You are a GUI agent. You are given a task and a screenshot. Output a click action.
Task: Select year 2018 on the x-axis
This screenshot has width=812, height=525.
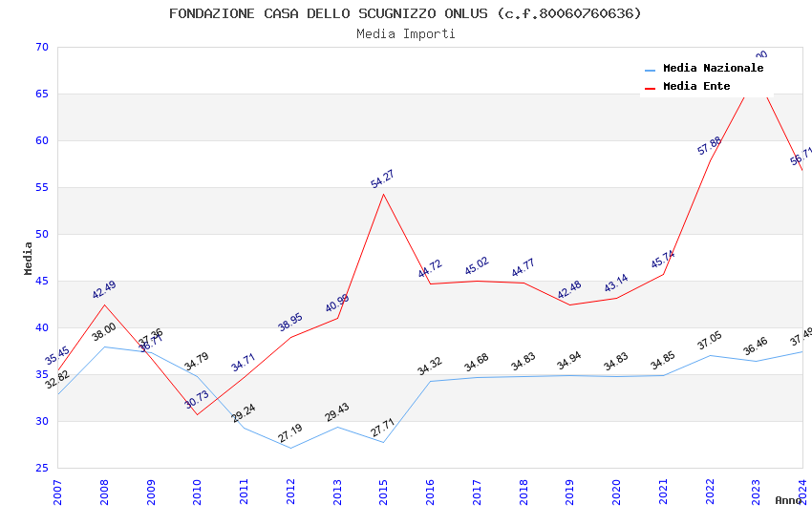[524, 492]
